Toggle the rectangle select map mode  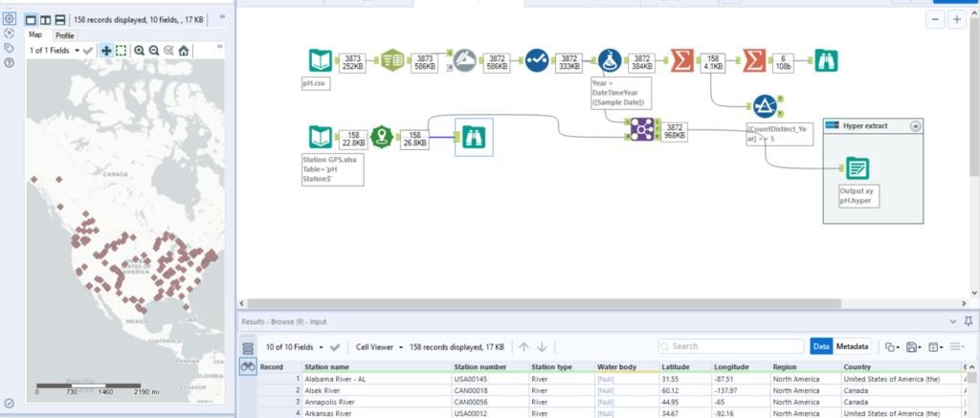coord(122,51)
